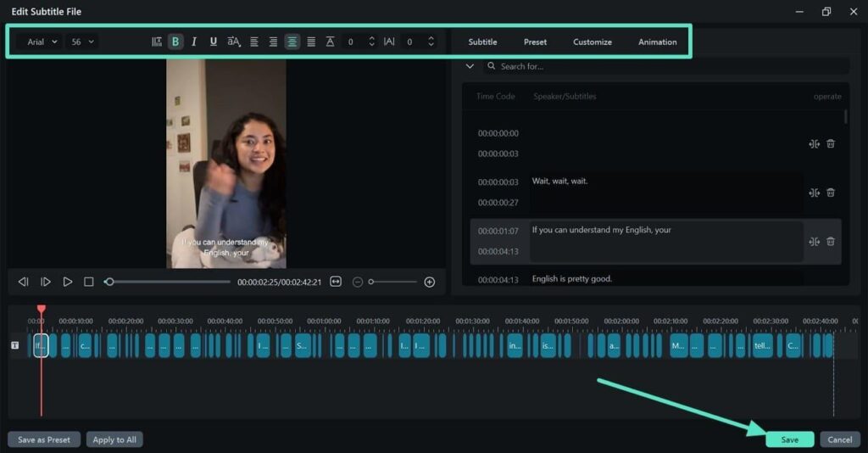This screenshot has width=868, height=453.
Task: Click the character spacing icon
Action: point(389,42)
